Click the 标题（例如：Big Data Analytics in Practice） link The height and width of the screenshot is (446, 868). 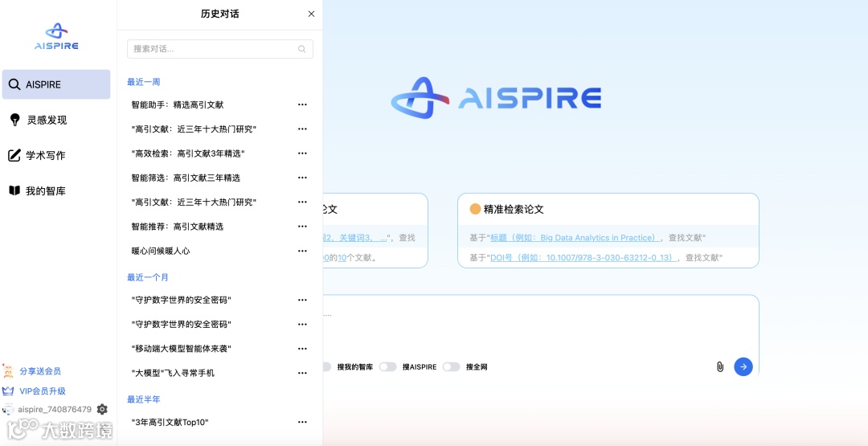[575, 237]
